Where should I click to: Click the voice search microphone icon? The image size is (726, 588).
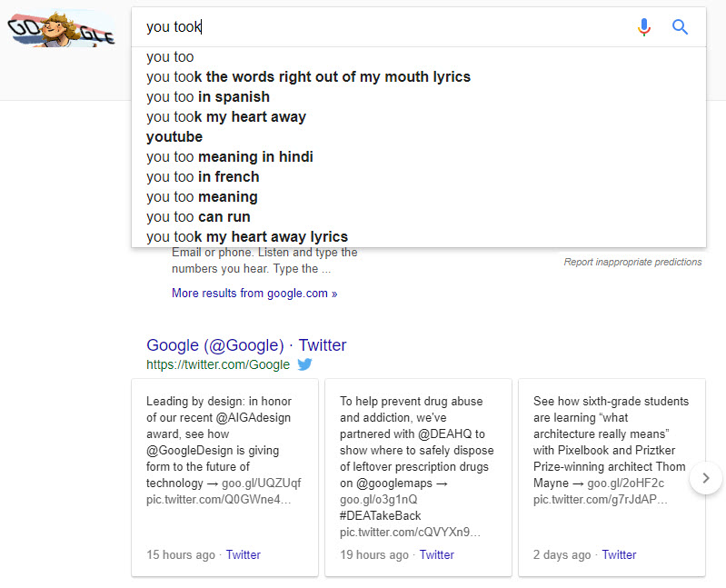644,27
